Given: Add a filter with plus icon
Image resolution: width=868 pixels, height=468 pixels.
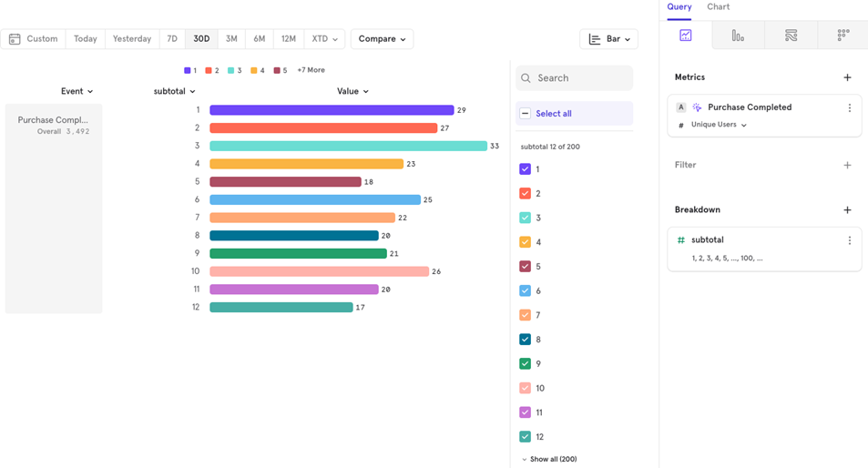Looking at the screenshot, I should tap(847, 165).
